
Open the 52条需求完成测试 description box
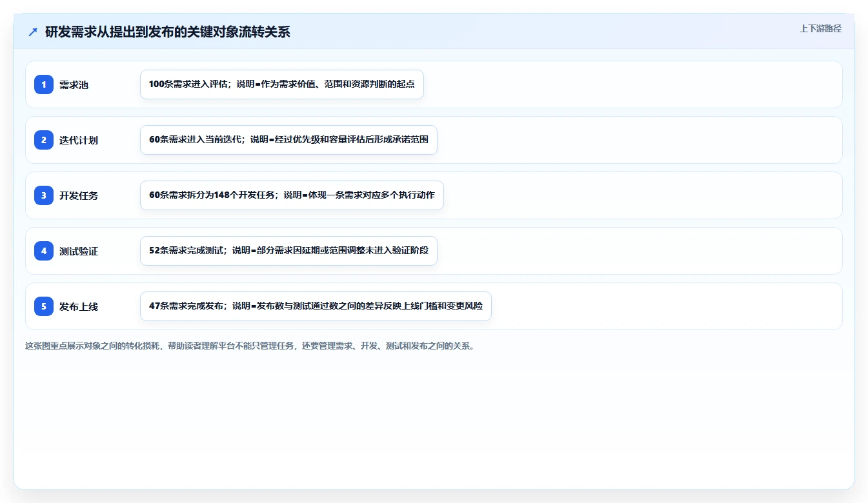pos(288,251)
